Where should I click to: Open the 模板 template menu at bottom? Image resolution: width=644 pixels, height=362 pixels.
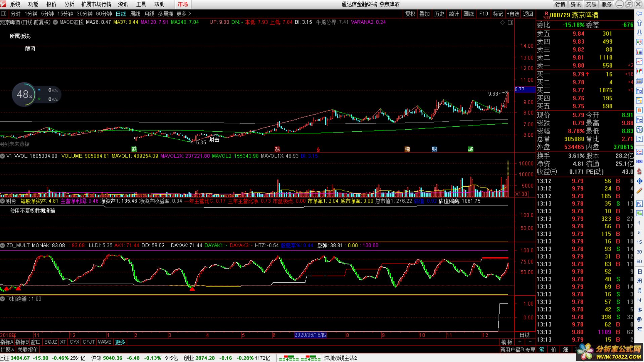[507, 342]
